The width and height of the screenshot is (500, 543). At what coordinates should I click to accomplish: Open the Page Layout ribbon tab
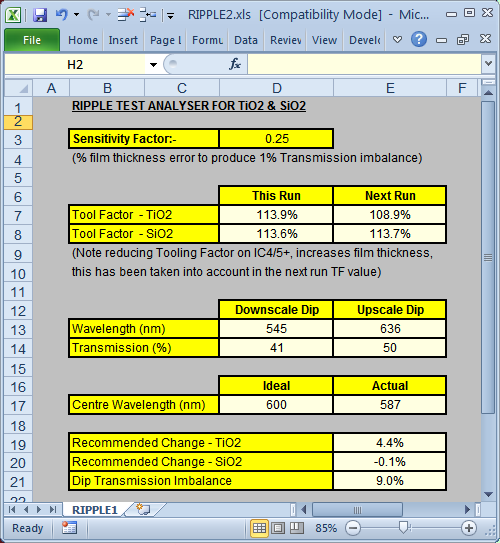pos(165,40)
